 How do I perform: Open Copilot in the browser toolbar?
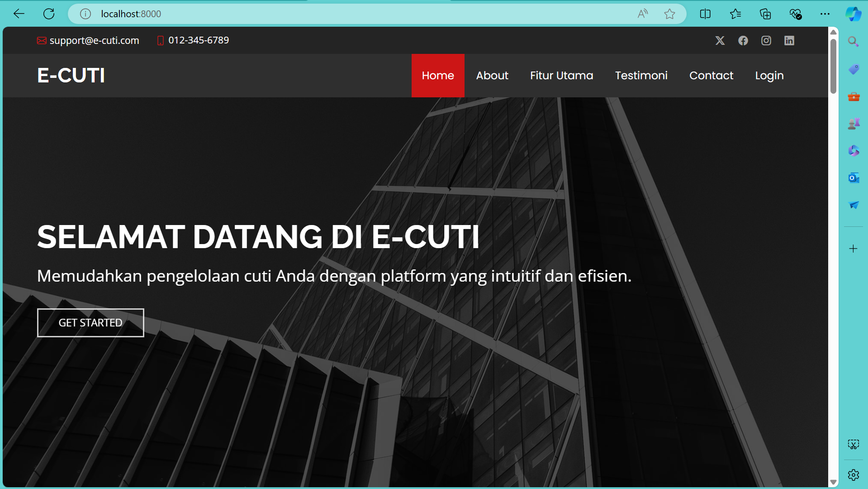853,14
